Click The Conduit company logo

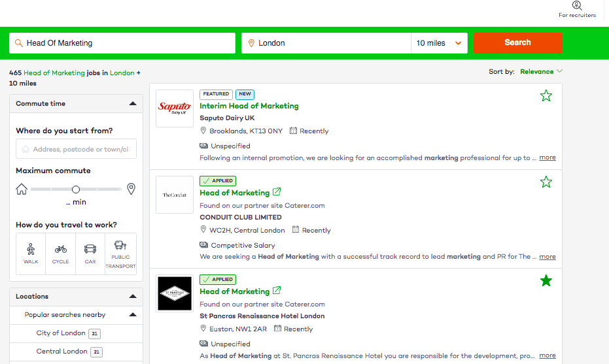(175, 195)
